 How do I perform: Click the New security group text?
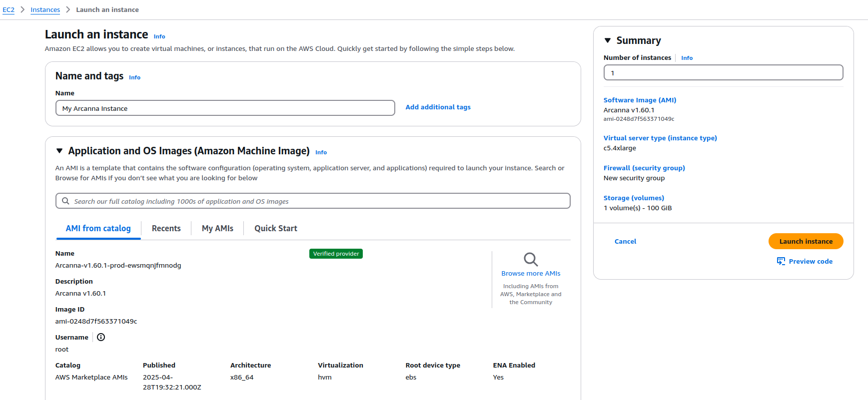634,178
